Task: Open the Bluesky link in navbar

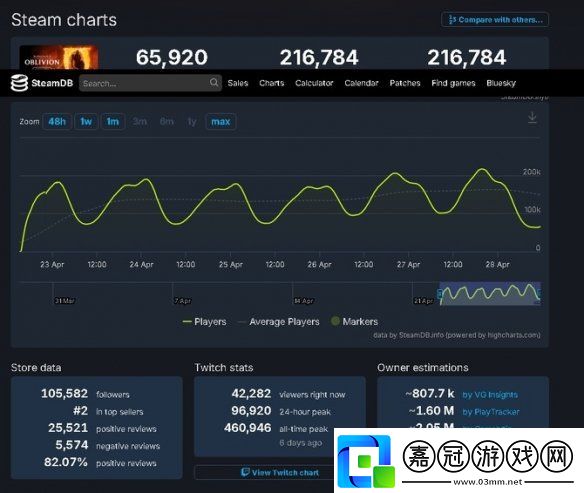Action: click(x=501, y=83)
